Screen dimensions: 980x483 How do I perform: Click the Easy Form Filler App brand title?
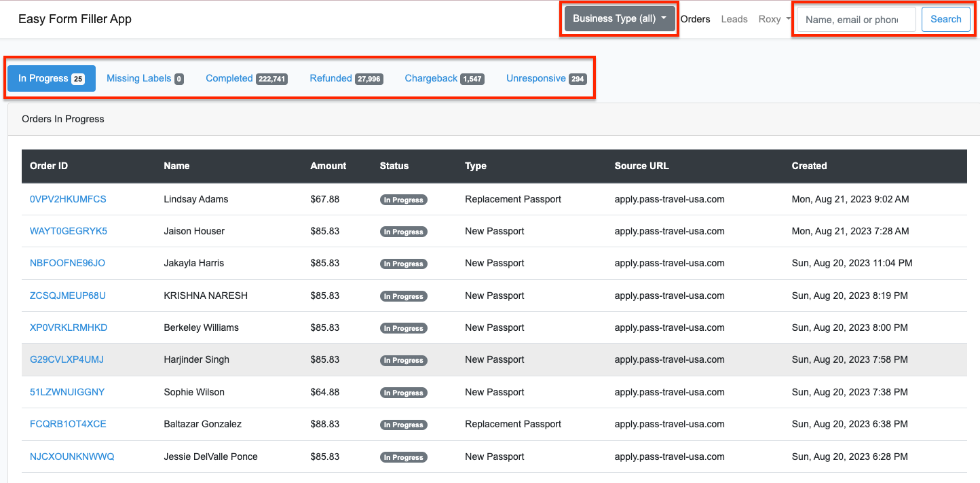click(x=75, y=19)
